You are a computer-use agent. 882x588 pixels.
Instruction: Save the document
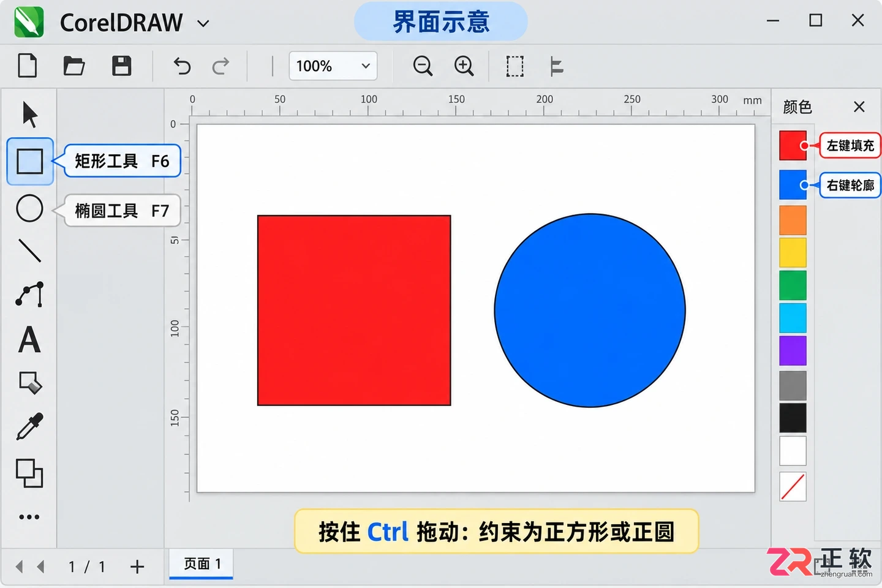(121, 66)
